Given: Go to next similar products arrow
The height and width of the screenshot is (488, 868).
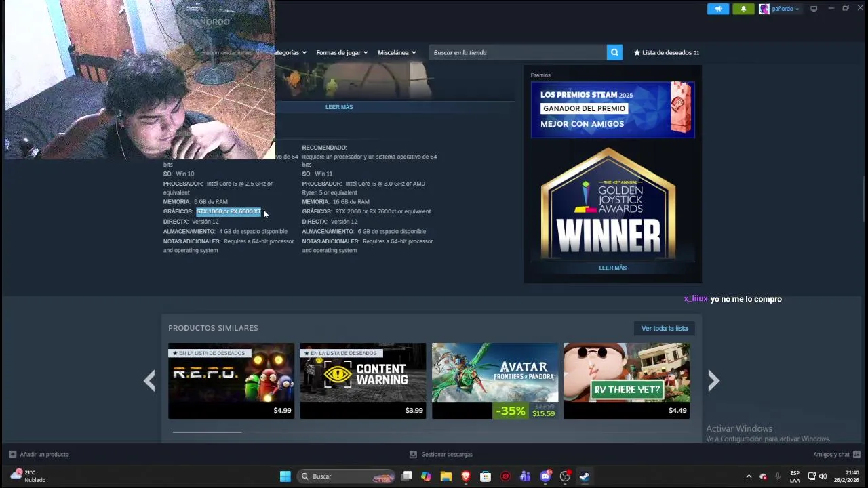Looking at the screenshot, I should [x=713, y=381].
